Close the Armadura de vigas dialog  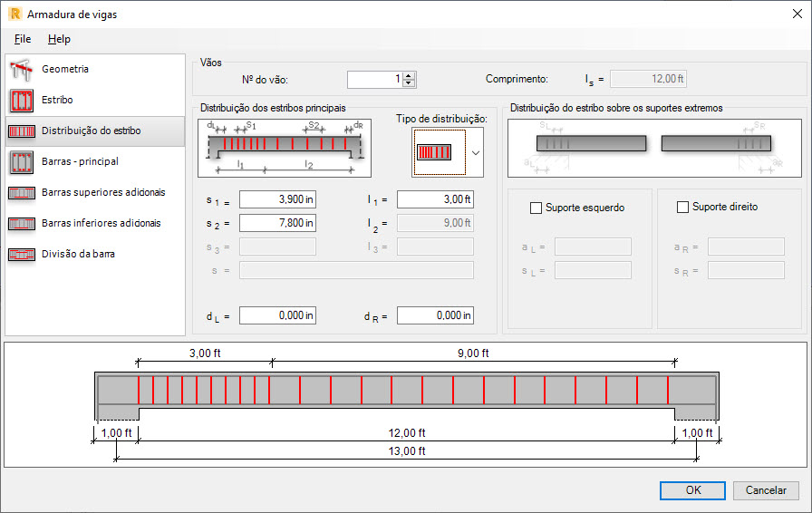pos(797,14)
